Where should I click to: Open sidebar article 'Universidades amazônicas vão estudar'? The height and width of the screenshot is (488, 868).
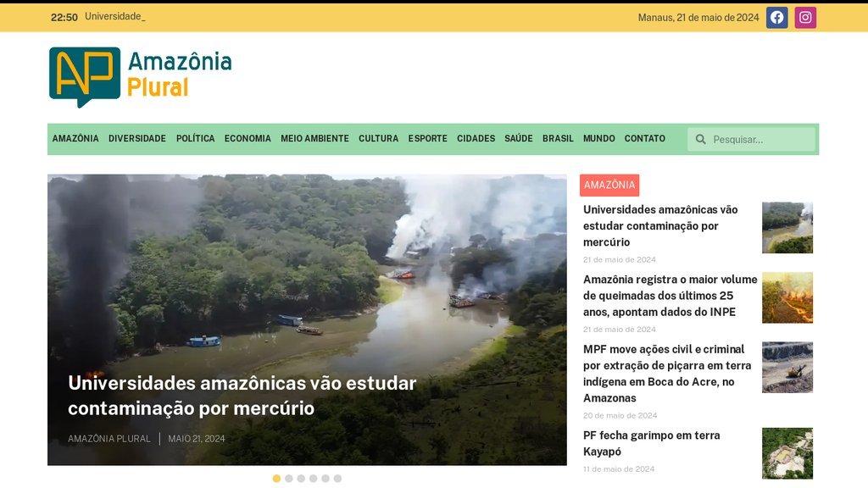point(660,225)
